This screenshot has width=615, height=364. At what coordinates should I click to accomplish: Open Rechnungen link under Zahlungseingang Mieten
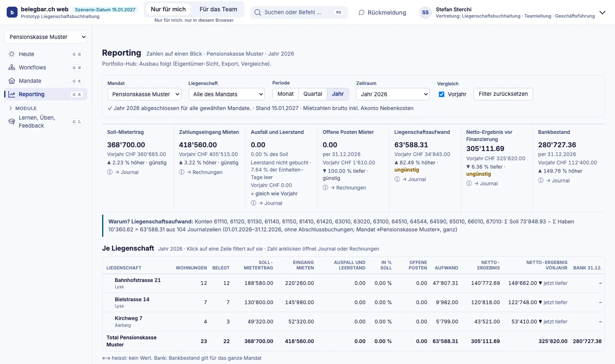pos(205,172)
